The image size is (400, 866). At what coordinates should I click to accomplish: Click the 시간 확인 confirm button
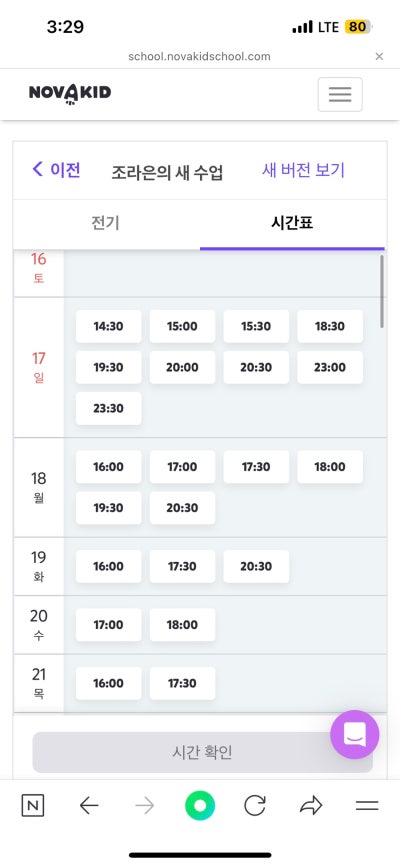202,752
